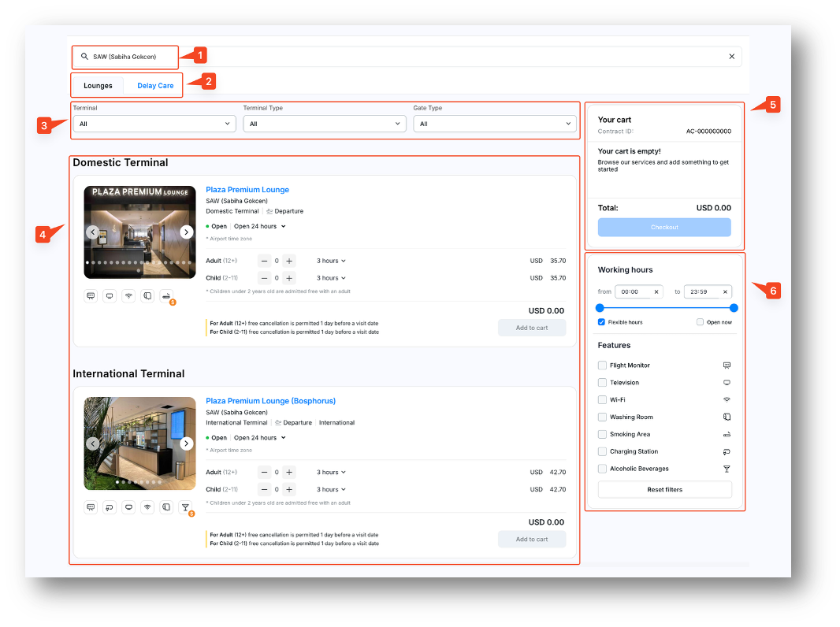The height and width of the screenshot is (627, 840).
Task: Switch to the Delay Care tab
Action: coord(155,86)
